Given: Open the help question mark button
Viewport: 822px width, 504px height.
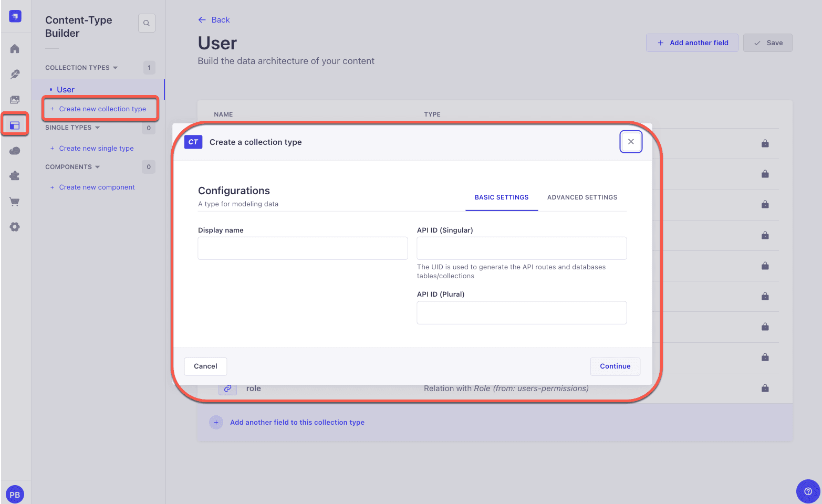Looking at the screenshot, I should (x=808, y=491).
